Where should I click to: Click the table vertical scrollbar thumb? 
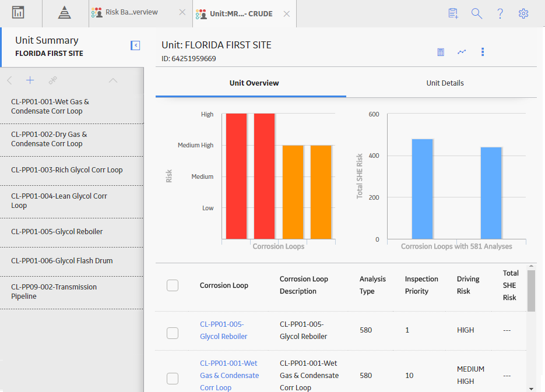tap(531, 291)
